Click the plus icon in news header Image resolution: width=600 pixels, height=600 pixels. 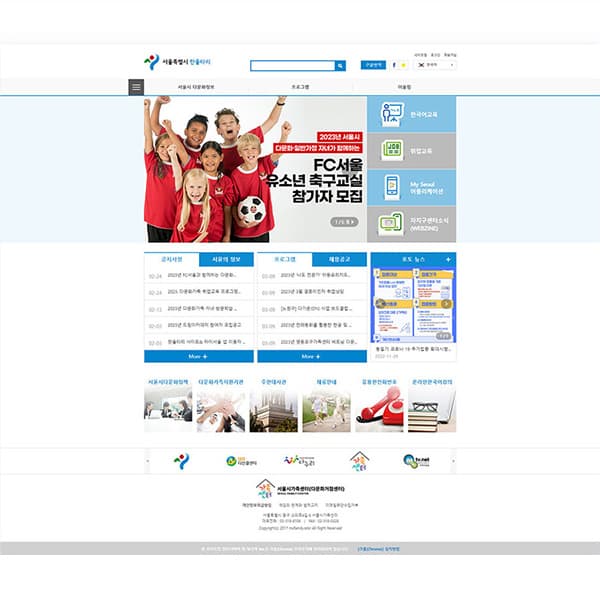point(448,259)
